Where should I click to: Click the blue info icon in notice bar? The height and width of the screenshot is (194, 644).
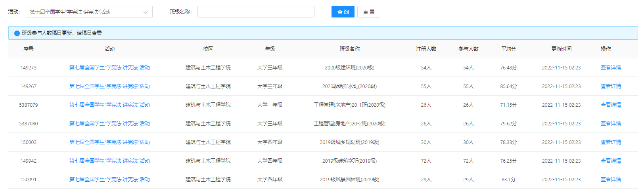point(17,33)
